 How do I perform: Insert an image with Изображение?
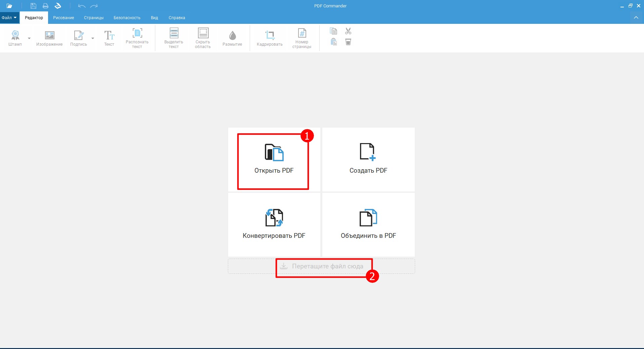coord(49,38)
